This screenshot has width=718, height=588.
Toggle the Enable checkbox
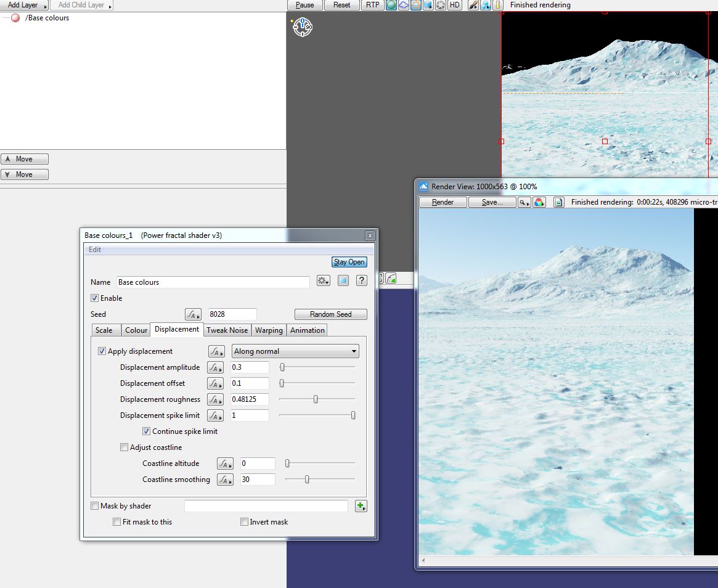(x=95, y=298)
